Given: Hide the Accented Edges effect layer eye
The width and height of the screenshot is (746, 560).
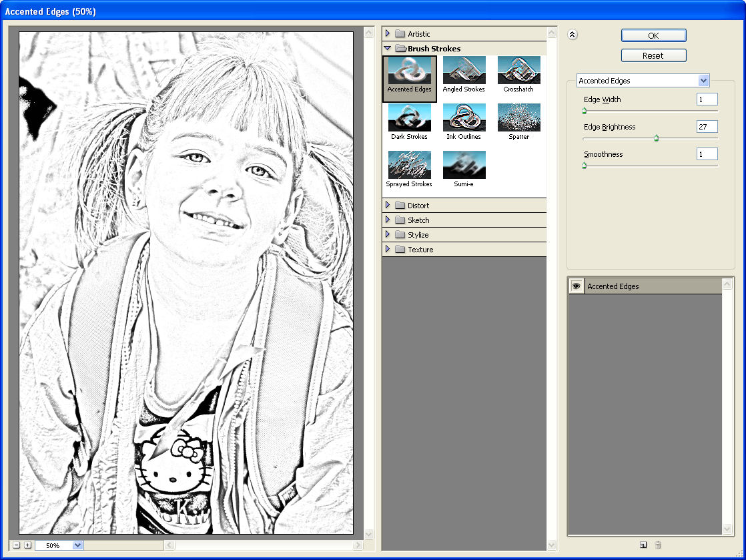Looking at the screenshot, I should (576, 286).
